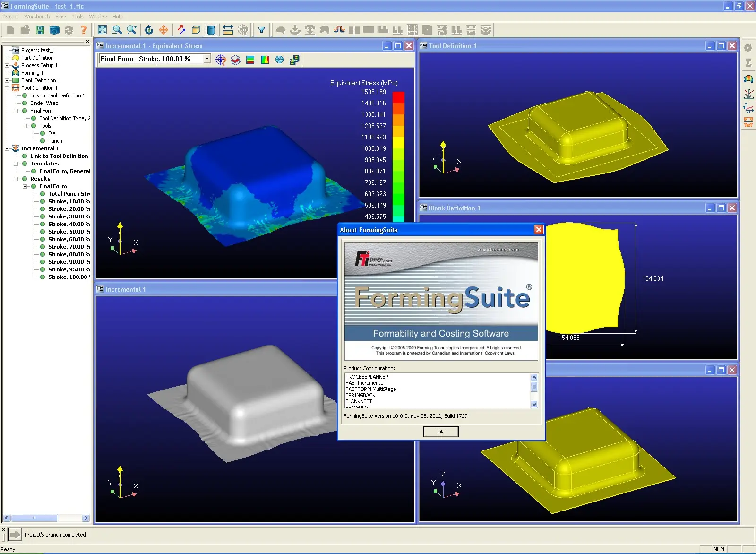Click the camera snapshot toolbar icon

54,30
